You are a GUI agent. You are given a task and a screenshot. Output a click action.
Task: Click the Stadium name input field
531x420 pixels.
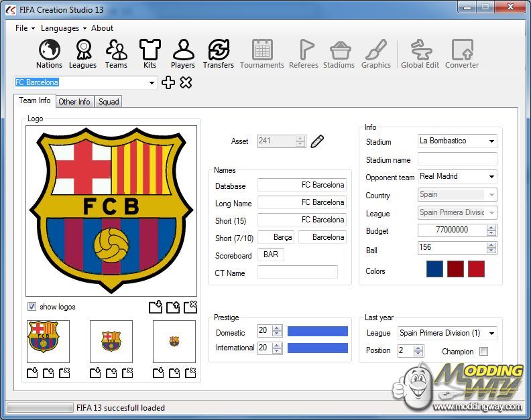tap(457, 159)
